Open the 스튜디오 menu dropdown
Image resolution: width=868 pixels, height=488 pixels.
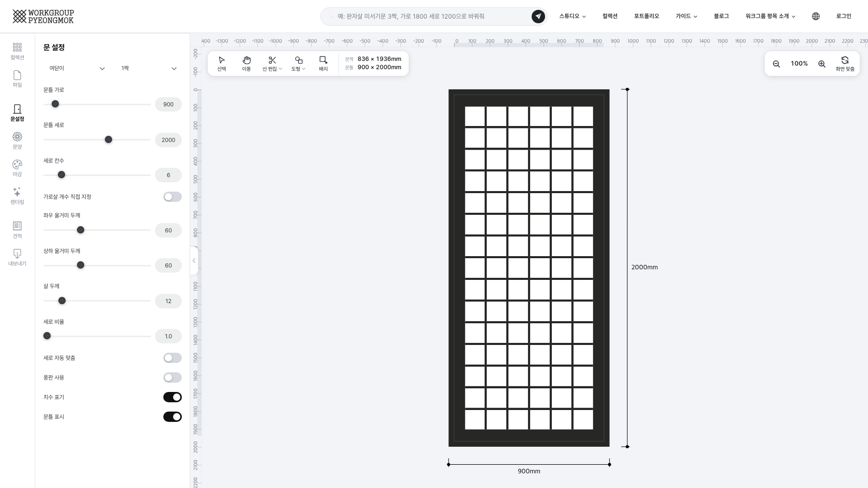click(x=572, y=17)
